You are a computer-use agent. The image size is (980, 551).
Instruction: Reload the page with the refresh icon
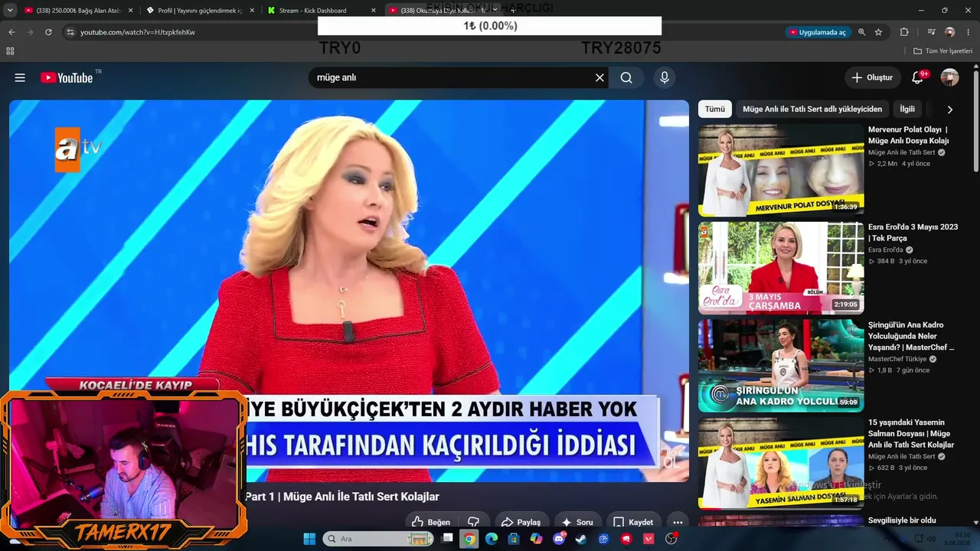click(48, 32)
